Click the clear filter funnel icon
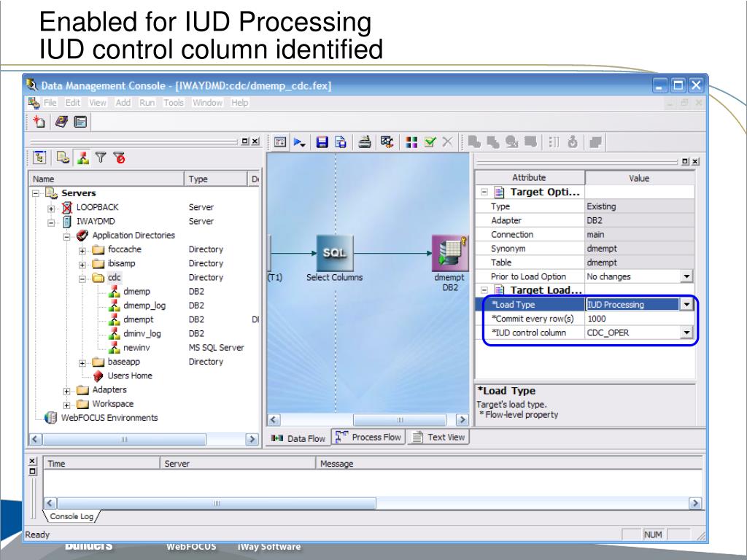Viewport: 747px width, 560px height. point(119,157)
